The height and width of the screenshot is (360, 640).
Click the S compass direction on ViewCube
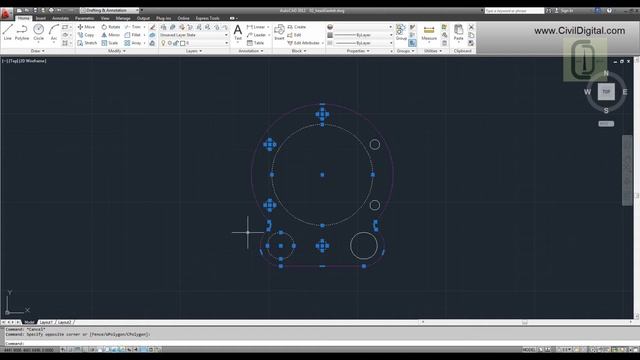[606, 111]
